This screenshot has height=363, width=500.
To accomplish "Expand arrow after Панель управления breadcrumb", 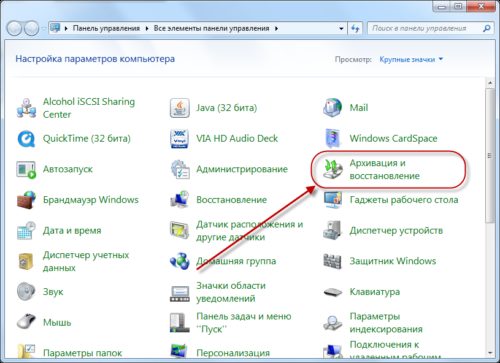I will click(x=147, y=29).
